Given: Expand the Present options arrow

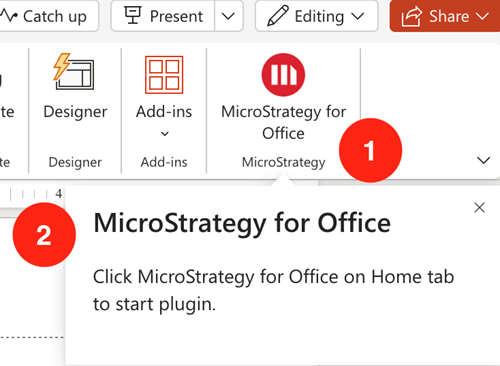Looking at the screenshot, I should tap(228, 16).
